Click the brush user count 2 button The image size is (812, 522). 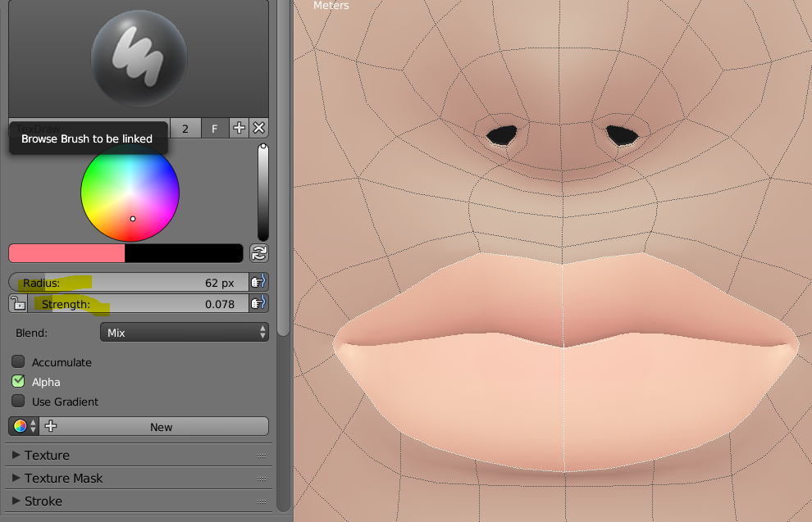[x=185, y=129]
